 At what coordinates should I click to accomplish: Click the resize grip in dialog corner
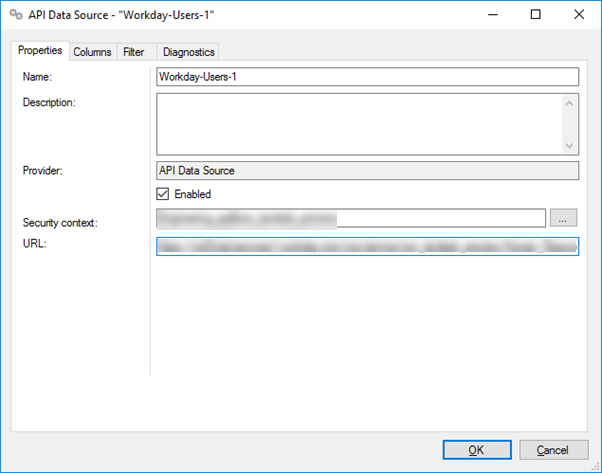point(595,466)
